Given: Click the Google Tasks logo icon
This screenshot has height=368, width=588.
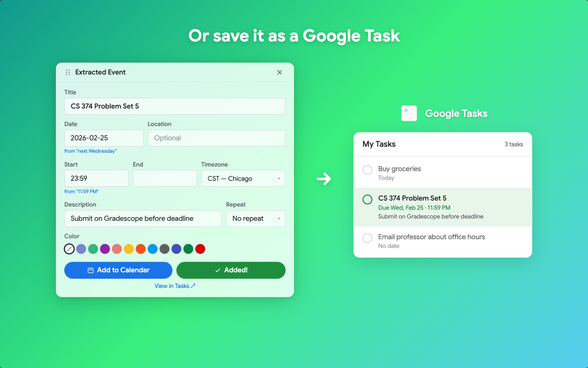Looking at the screenshot, I should click(409, 113).
